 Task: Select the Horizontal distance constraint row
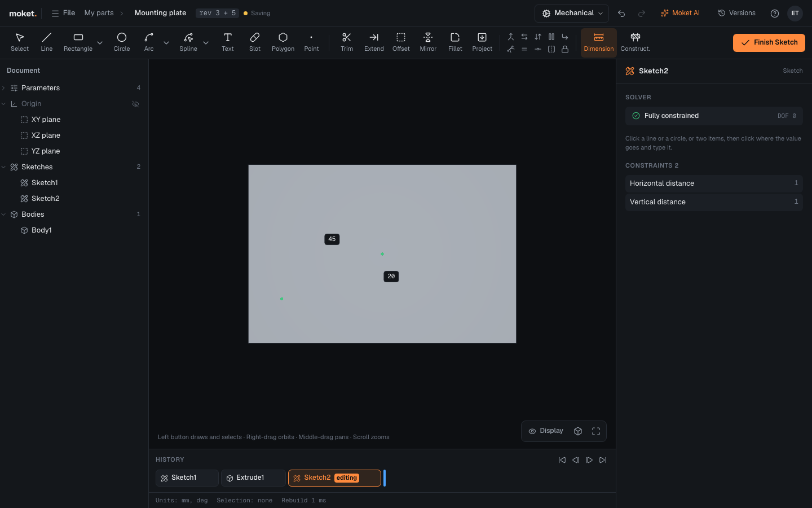(714, 183)
